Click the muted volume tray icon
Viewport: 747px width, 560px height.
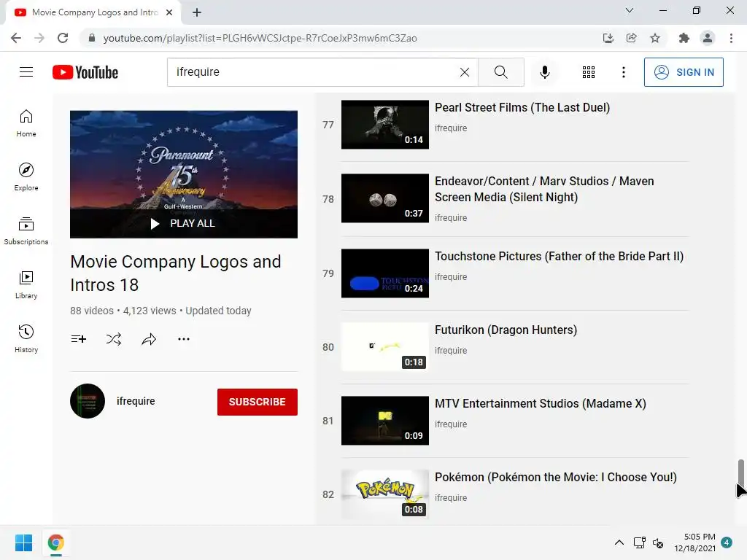(658, 542)
